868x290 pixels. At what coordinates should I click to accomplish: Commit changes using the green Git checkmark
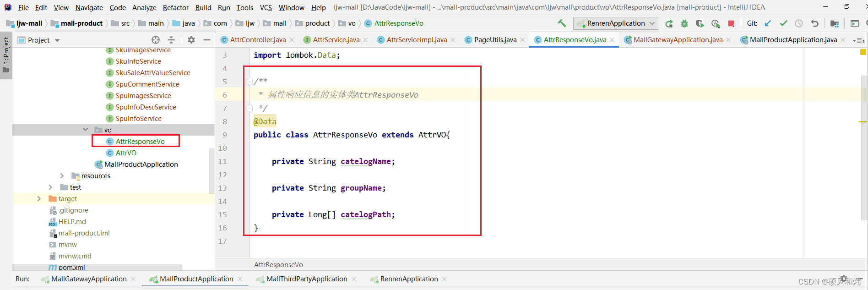pyautogui.click(x=784, y=23)
